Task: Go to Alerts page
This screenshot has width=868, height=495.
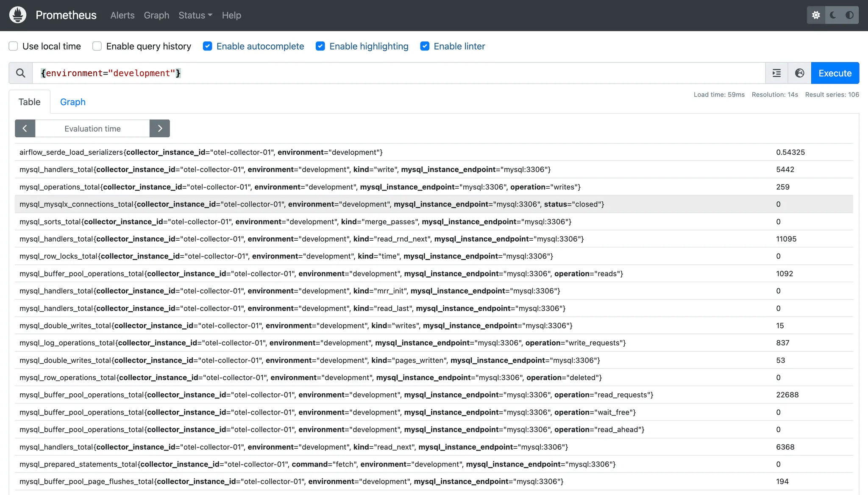Action: coord(122,15)
